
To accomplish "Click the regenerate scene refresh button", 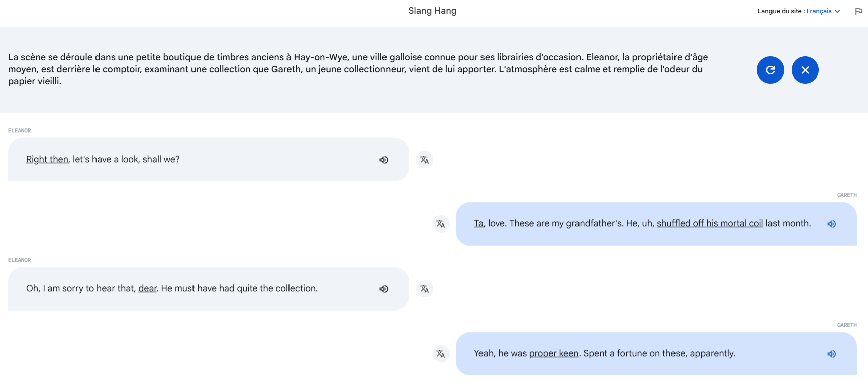I will 770,70.
